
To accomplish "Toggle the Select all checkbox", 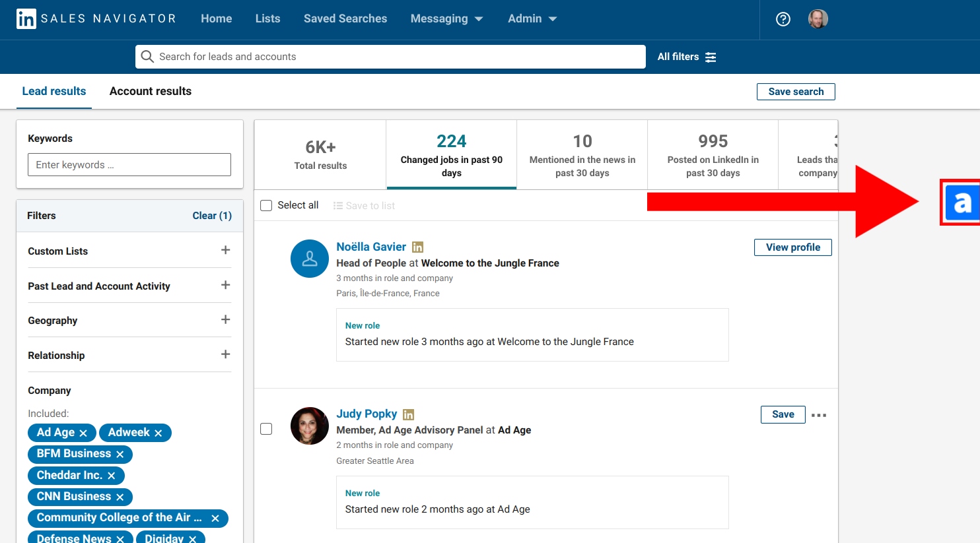I will (266, 205).
